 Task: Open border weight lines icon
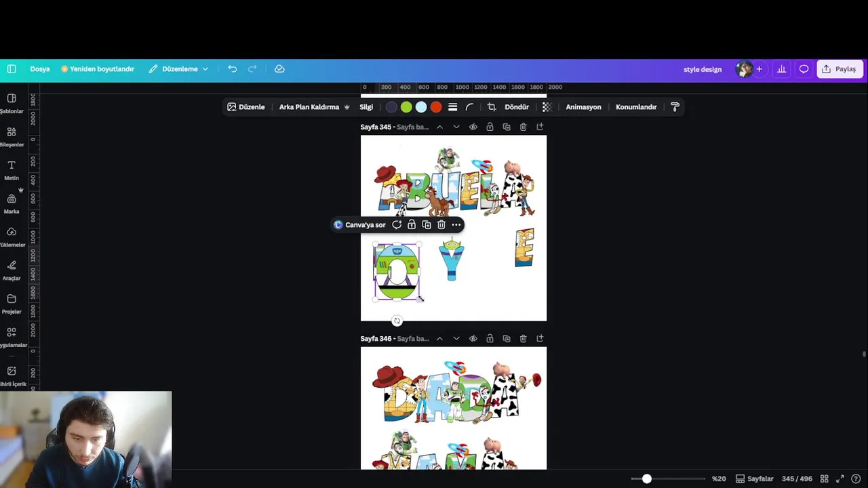(452, 107)
